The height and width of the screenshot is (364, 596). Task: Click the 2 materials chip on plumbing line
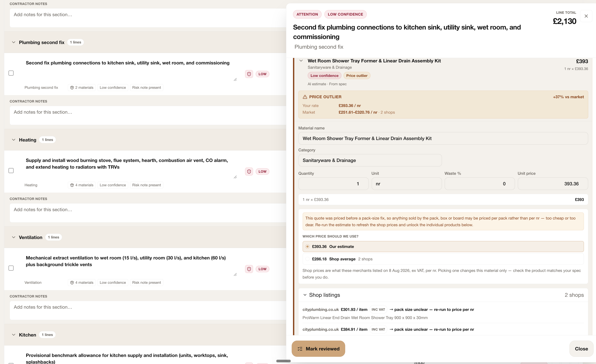82,87
